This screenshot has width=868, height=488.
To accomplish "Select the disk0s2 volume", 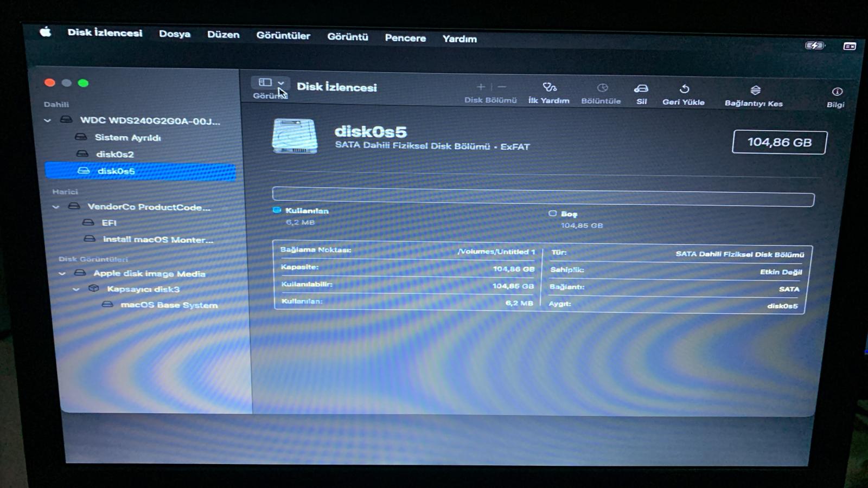I will tap(114, 154).
